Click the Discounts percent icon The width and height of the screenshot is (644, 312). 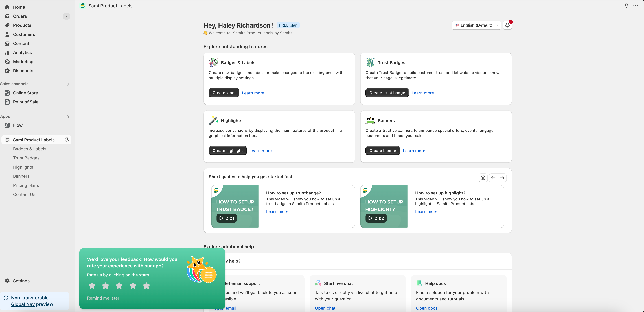7,71
